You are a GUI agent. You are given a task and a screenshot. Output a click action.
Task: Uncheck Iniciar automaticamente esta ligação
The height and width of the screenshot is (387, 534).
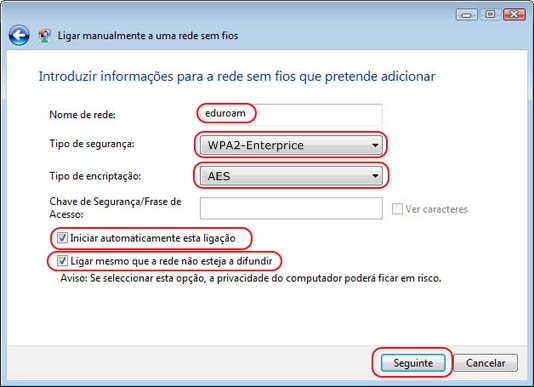pos(62,238)
